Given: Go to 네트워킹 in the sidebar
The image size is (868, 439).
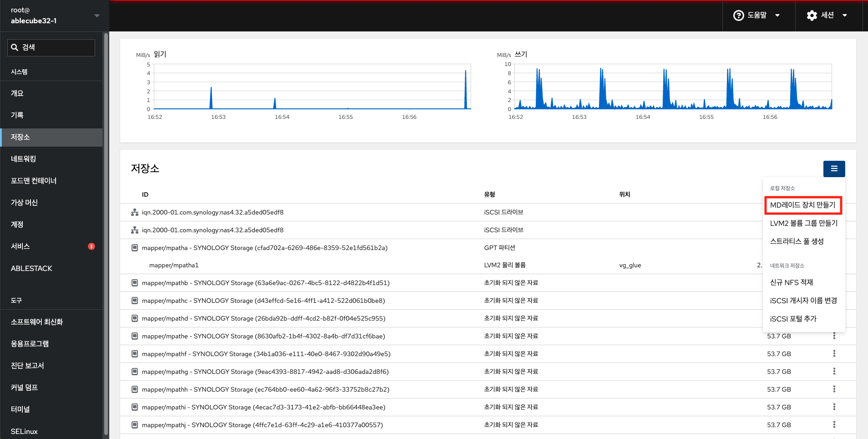Looking at the screenshot, I should pyautogui.click(x=24, y=159).
